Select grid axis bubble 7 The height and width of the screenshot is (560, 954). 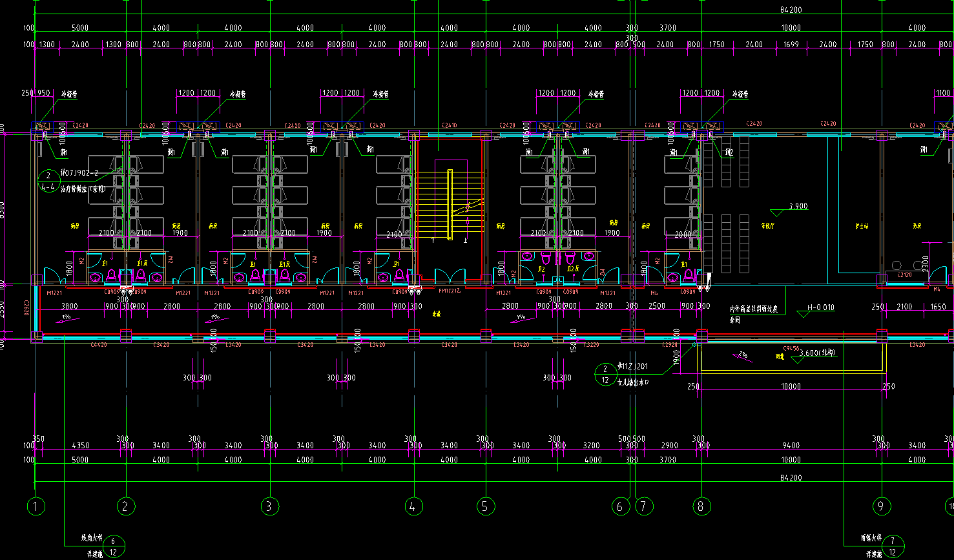pos(643,506)
